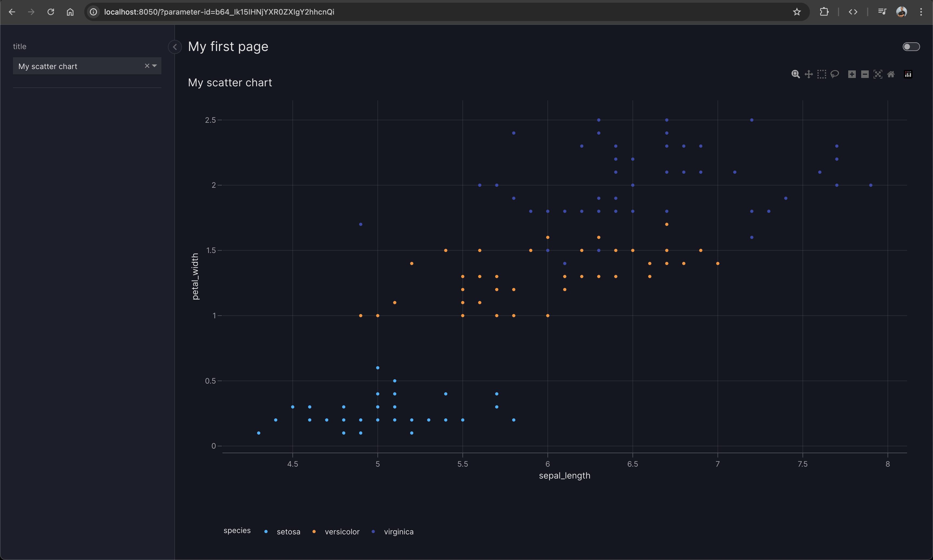This screenshot has height=560, width=933.
Task: Toggle virginica series in the legend
Action: [x=393, y=532]
